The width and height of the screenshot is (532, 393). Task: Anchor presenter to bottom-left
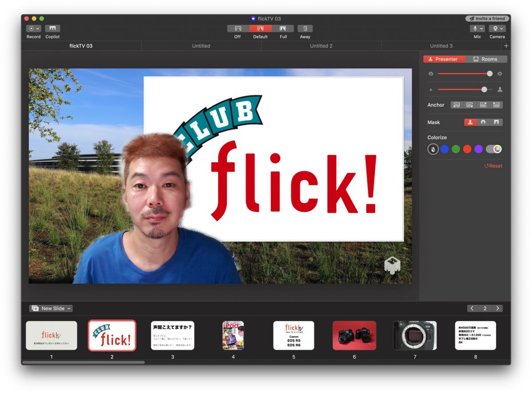coord(456,105)
